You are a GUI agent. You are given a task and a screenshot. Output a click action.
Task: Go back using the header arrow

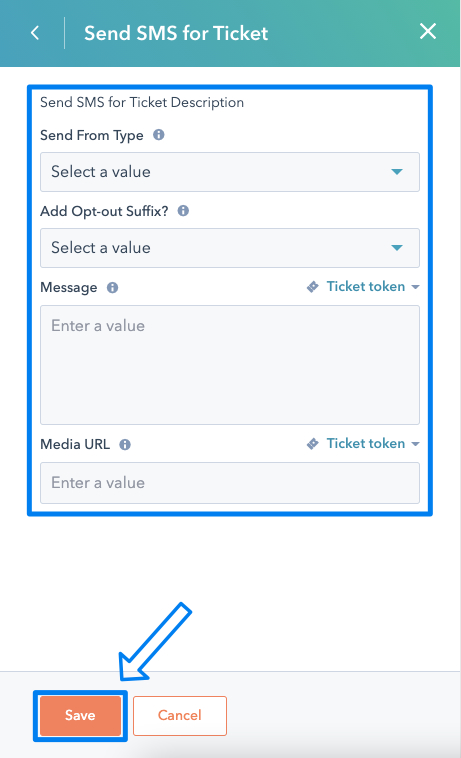[35, 33]
